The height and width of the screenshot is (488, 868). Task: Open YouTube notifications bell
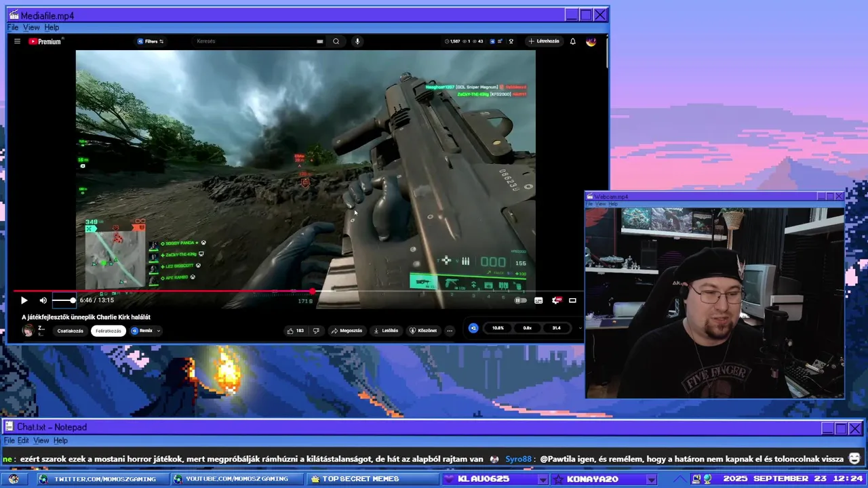[573, 41]
